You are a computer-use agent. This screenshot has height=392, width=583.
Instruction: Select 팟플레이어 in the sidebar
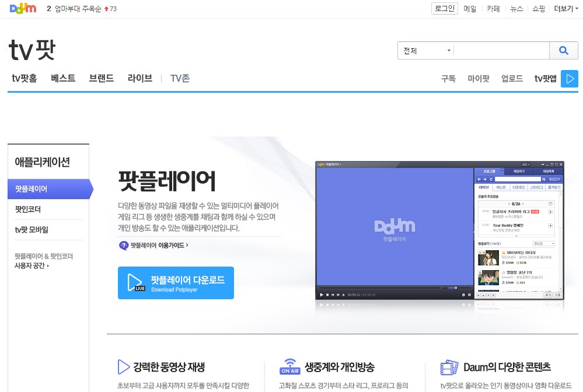click(x=49, y=189)
